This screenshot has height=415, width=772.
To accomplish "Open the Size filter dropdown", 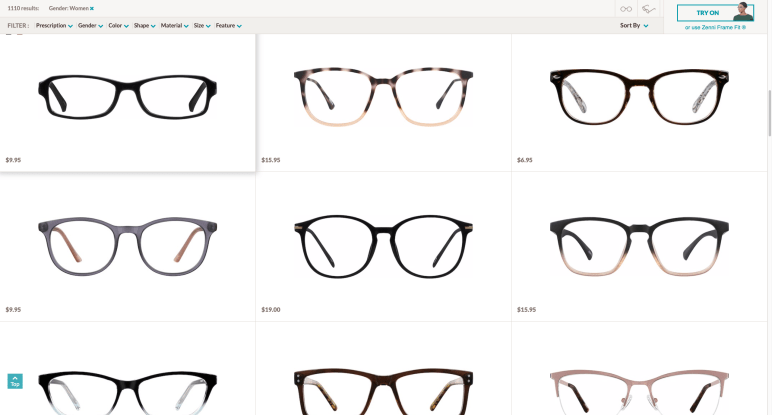I will click(202, 26).
